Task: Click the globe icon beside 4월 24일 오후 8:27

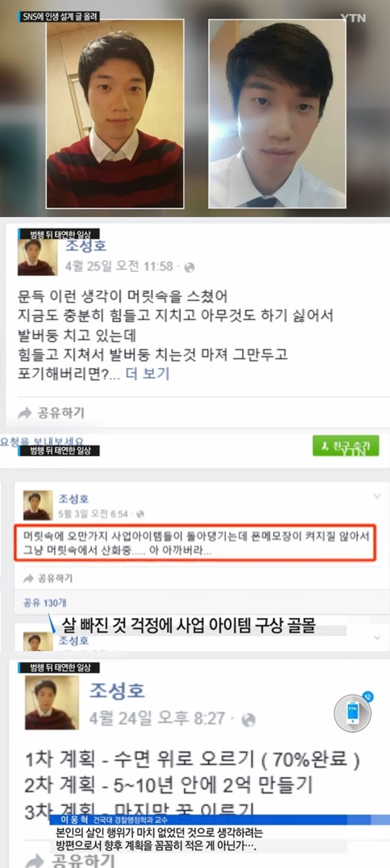Action: (249, 720)
